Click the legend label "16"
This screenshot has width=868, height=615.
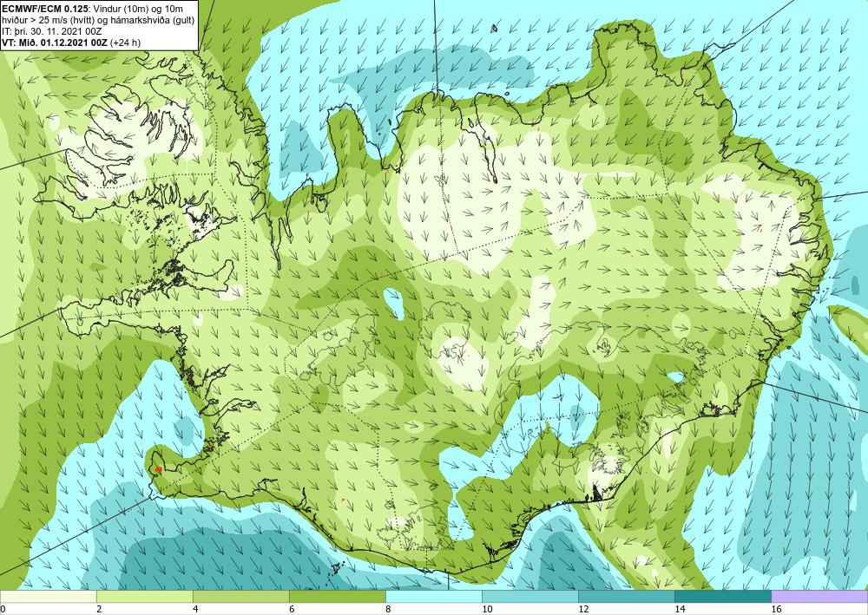[776, 609]
